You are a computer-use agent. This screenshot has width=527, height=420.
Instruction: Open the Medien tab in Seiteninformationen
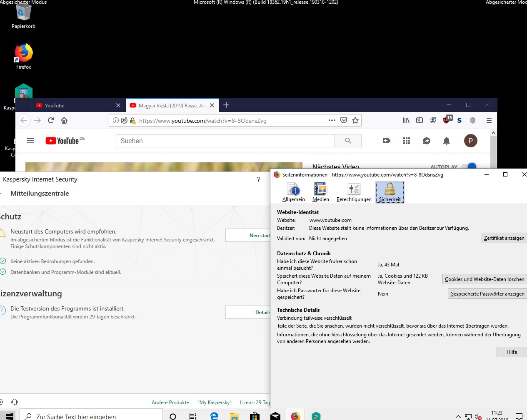pyautogui.click(x=321, y=192)
